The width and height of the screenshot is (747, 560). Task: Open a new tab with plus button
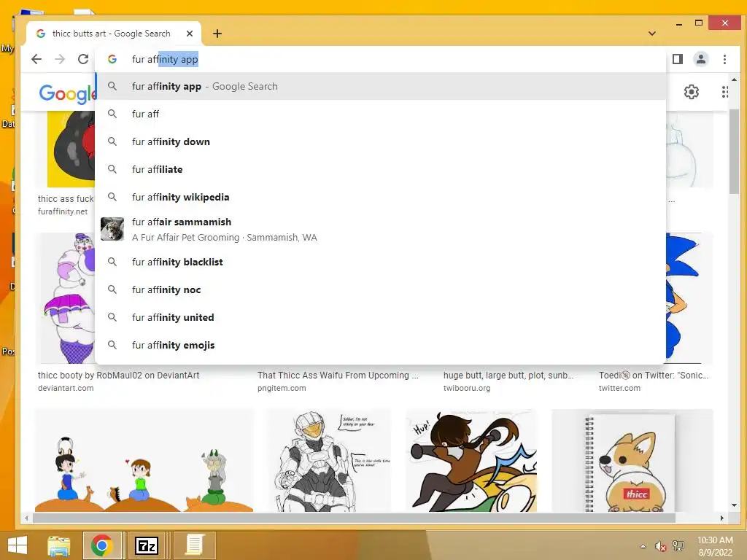tap(217, 34)
